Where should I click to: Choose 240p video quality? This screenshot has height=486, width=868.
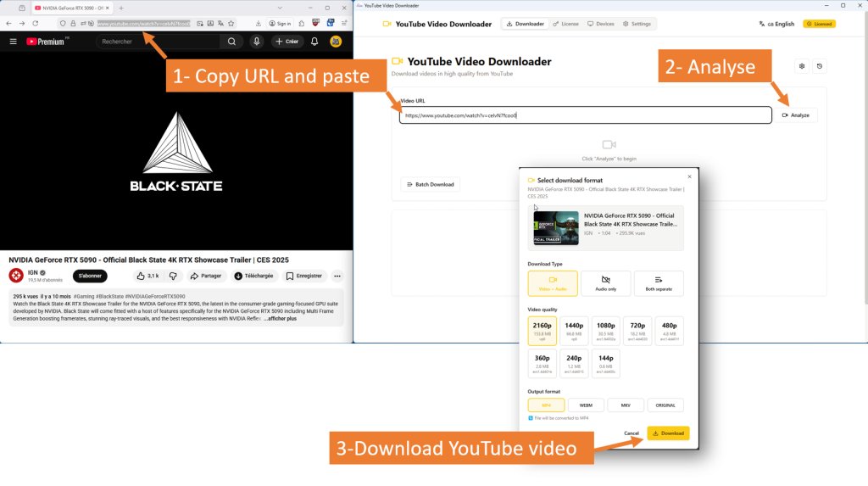[x=574, y=364]
